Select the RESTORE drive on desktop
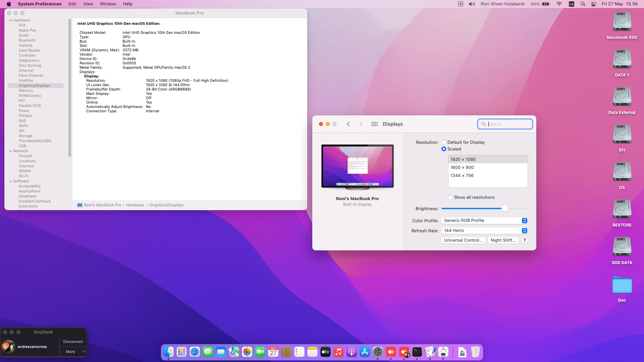The image size is (644, 362). pyautogui.click(x=622, y=213)
